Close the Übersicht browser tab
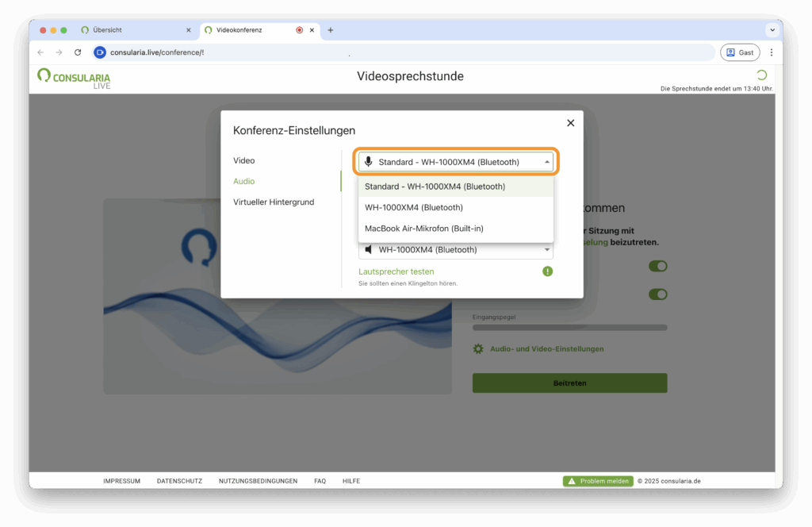812x527 pixels. click(189, 30)
